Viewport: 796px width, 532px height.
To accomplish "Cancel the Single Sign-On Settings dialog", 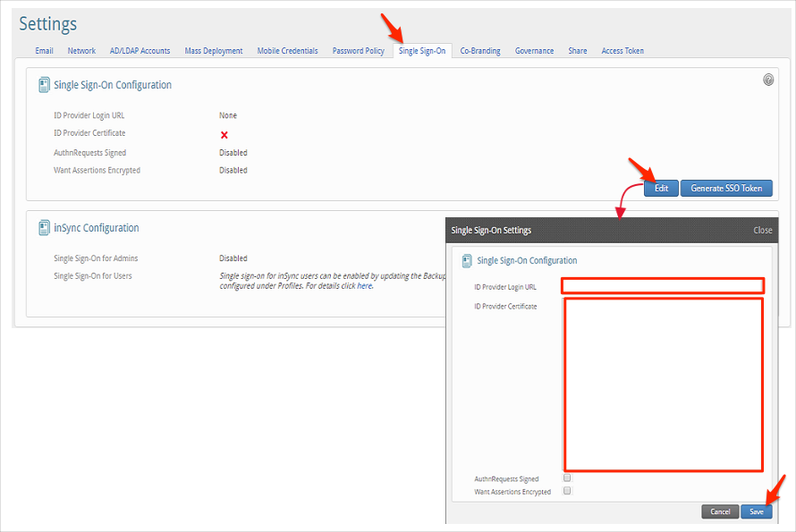I will [720, 511].
